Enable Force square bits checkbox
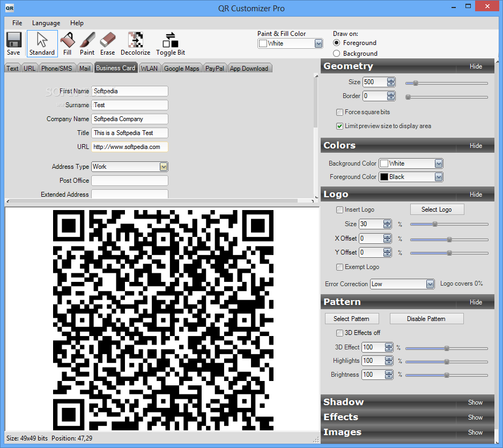The image size is (503, 448). tap(339, 112)
